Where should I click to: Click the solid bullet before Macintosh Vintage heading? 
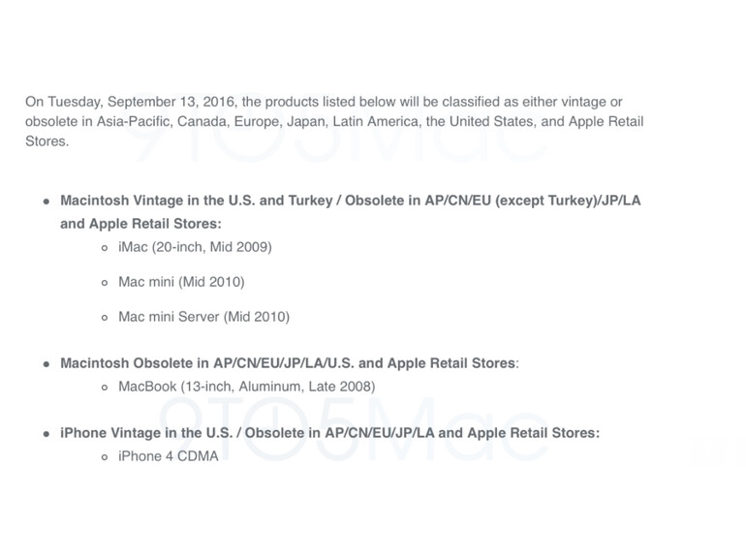(46, 202)
